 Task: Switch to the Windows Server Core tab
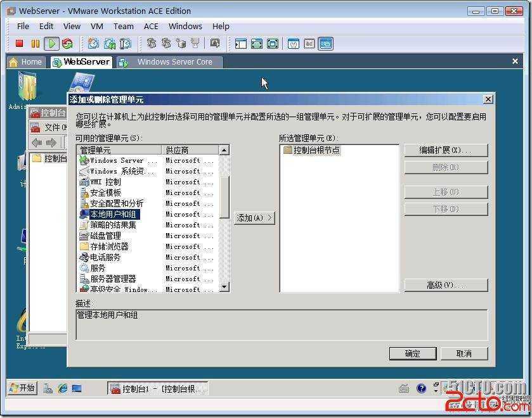170,62
